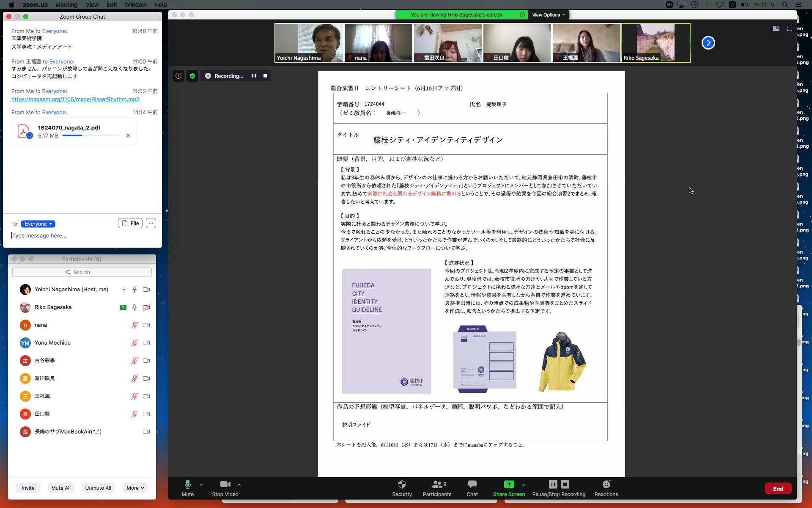Viewport: 812px width, 508px height.
Task: Click the Mute All button
Action: 61,488
